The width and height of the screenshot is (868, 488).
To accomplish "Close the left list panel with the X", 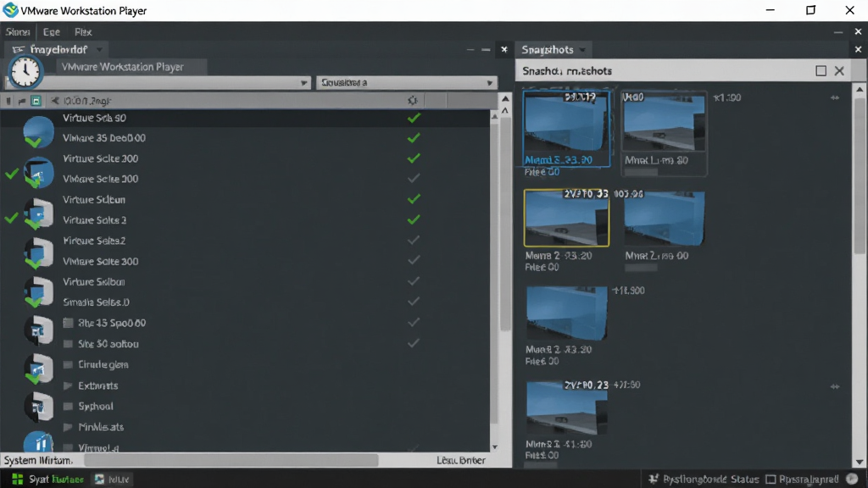I will [x=504, y=50].
